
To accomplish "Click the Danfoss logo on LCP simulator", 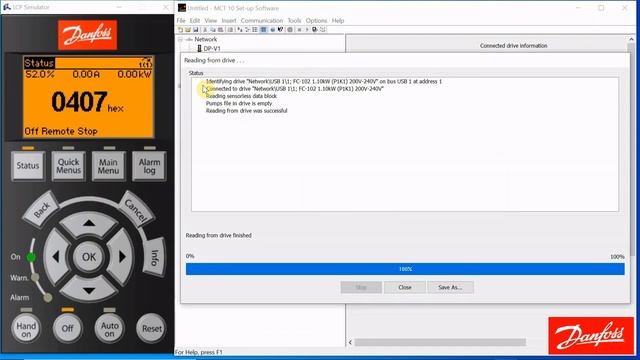I will coord(87,35).
